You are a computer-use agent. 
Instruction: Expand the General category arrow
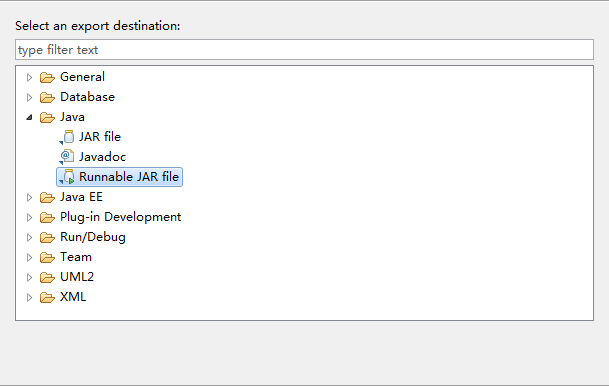pos(30,77)
